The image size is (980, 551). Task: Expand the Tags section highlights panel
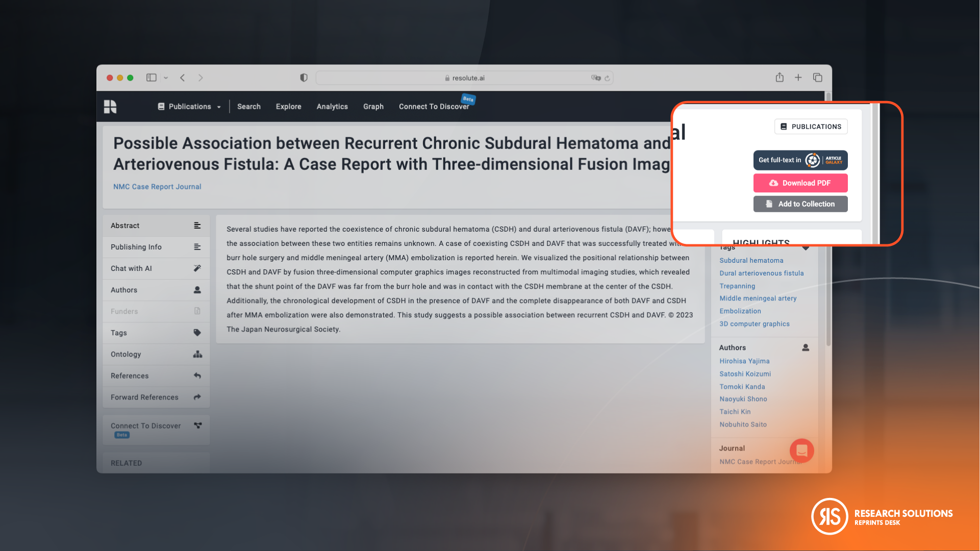point(805,247)
